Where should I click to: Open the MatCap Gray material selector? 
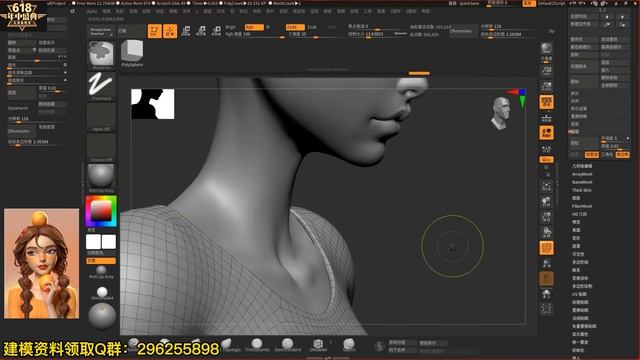click(101, 178)
